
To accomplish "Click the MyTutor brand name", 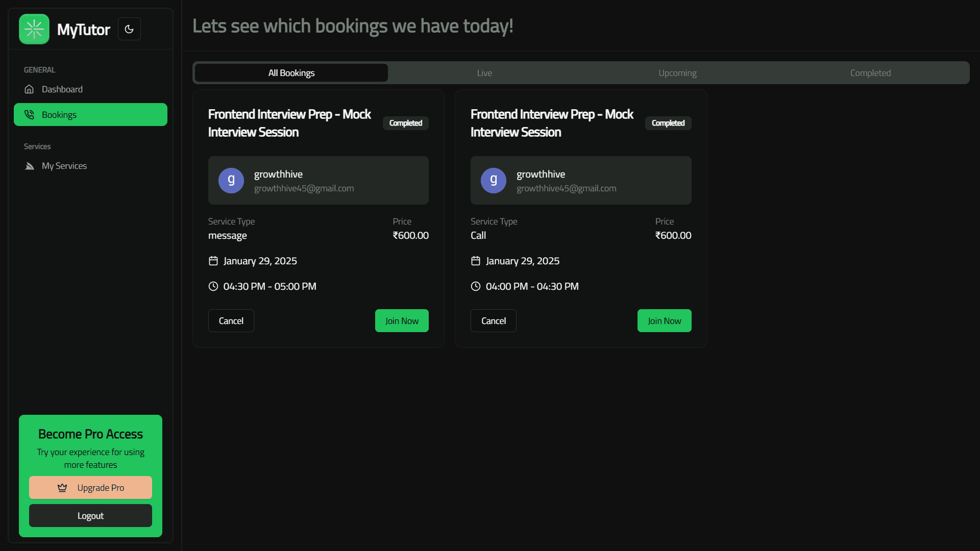I will click(84, 30).
